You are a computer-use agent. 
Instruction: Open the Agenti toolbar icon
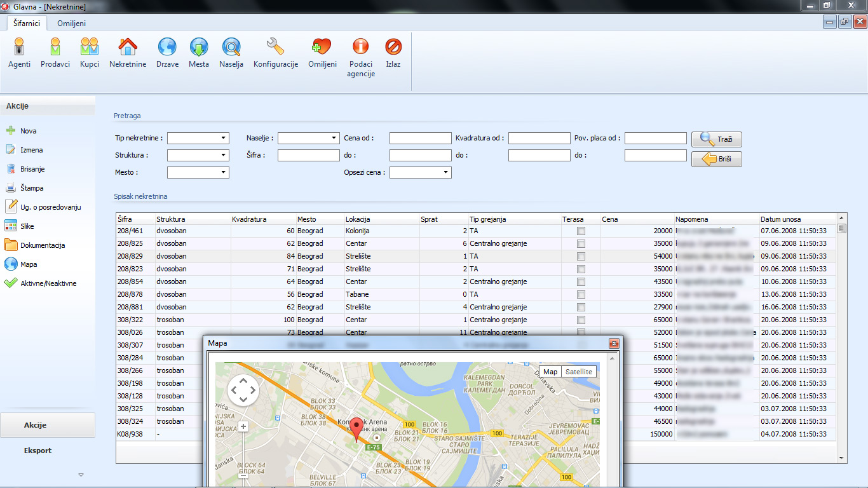tap(19, 52)
